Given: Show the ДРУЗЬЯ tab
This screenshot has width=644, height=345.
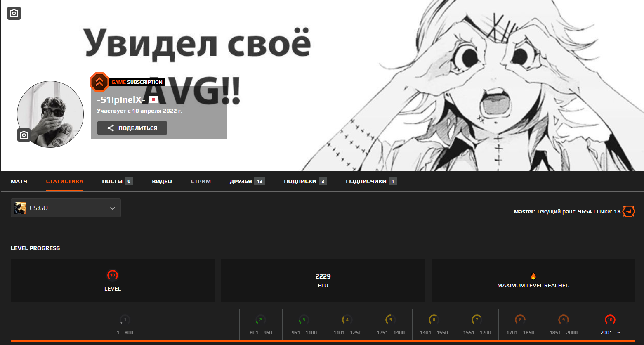Looking at the screenshot, I should pyautogui.click(x=248, y=181).
